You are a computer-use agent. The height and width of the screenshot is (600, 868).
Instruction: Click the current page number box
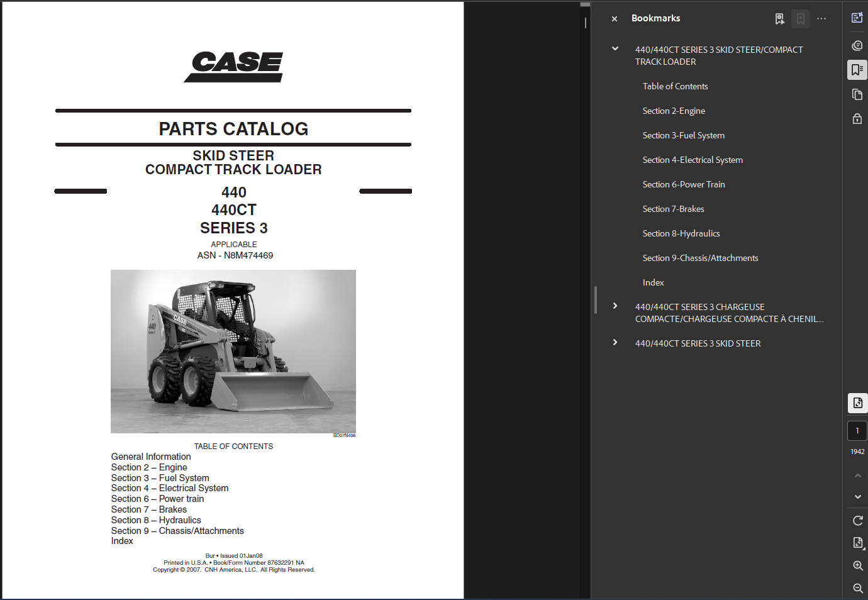coord(857,431)
